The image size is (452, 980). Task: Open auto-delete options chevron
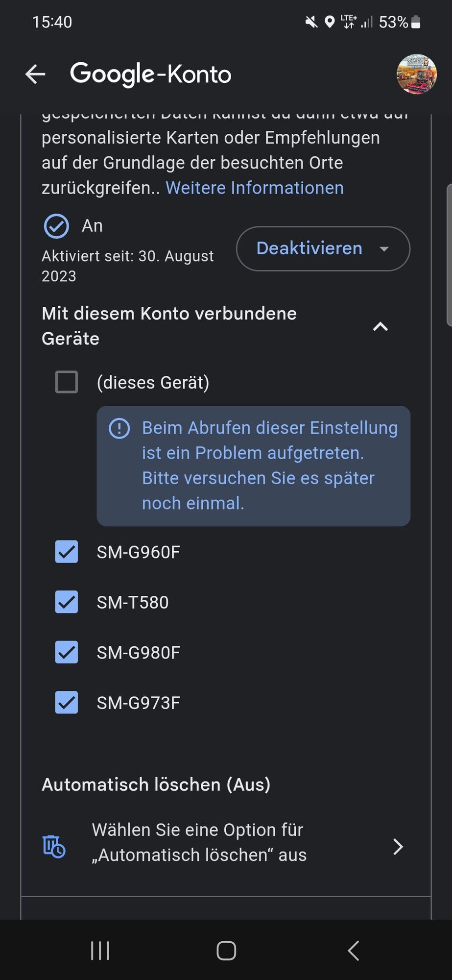pos(398,846)
